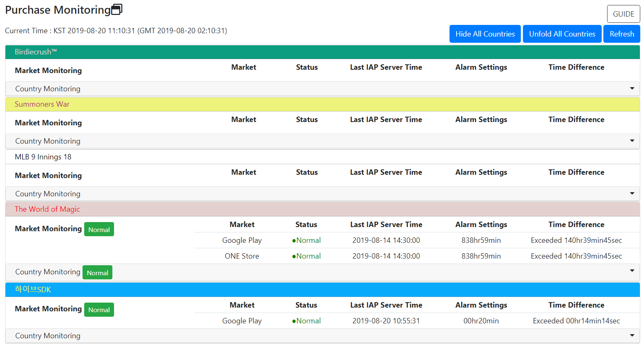Select the Birdiecrush game header
The width and height of the screenshot is (644, 352).
tap(323, 52)
